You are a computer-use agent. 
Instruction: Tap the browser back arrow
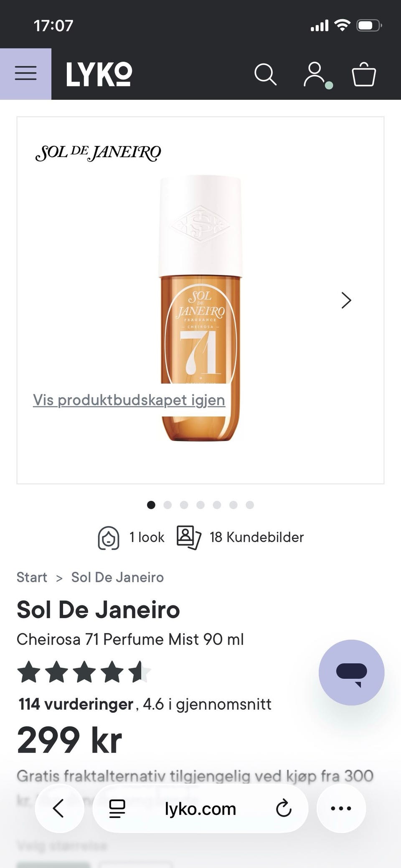(x=59, y=808)
